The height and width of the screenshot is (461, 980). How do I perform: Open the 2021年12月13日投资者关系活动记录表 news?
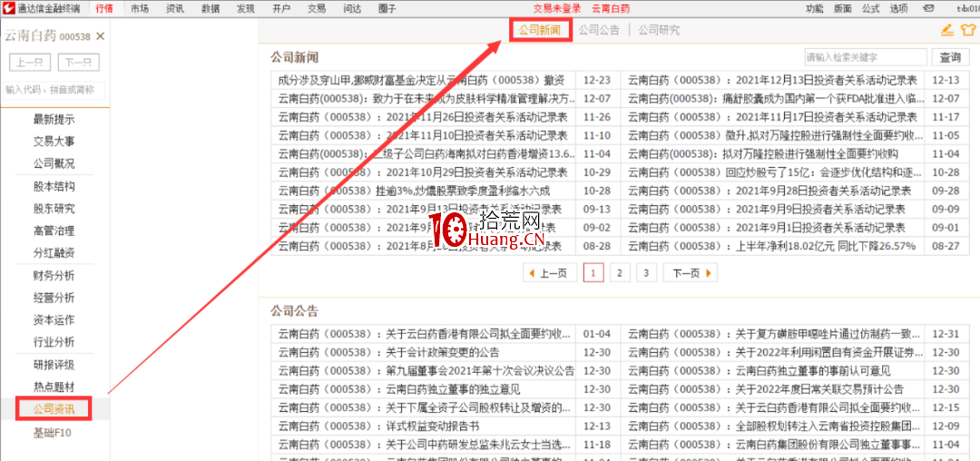772,81
